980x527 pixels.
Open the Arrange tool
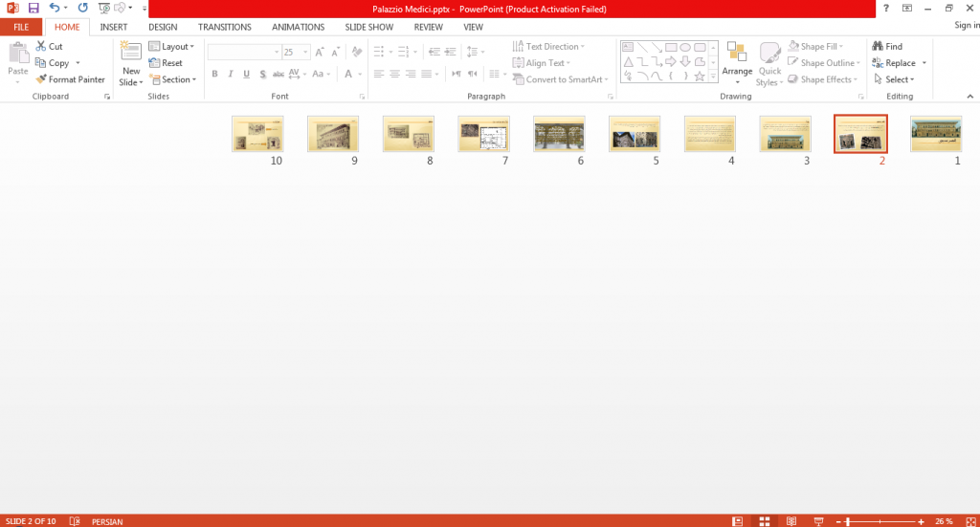coord(737,64)
